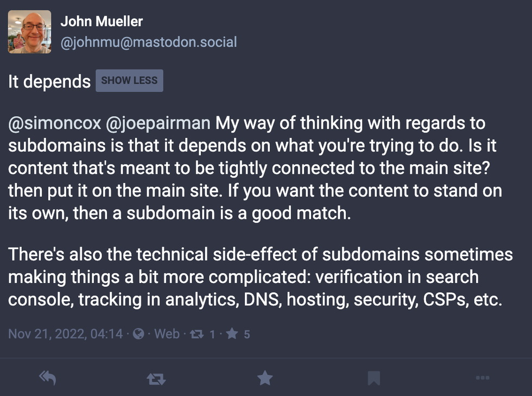Click the small boost icon beside the timestamp

pyautogui.click(x=195, y=334)
